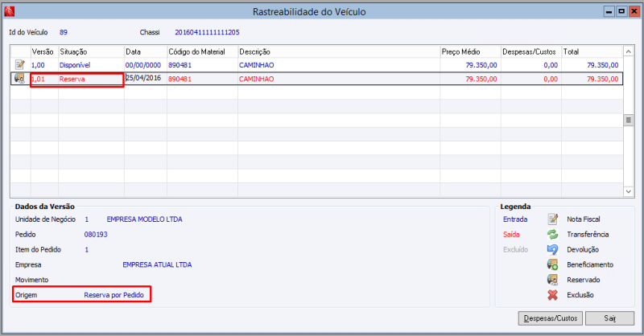The image size is (644, 336).
Task: Close the Rastreabilidade do Veículo window
Action: point(634,12)
